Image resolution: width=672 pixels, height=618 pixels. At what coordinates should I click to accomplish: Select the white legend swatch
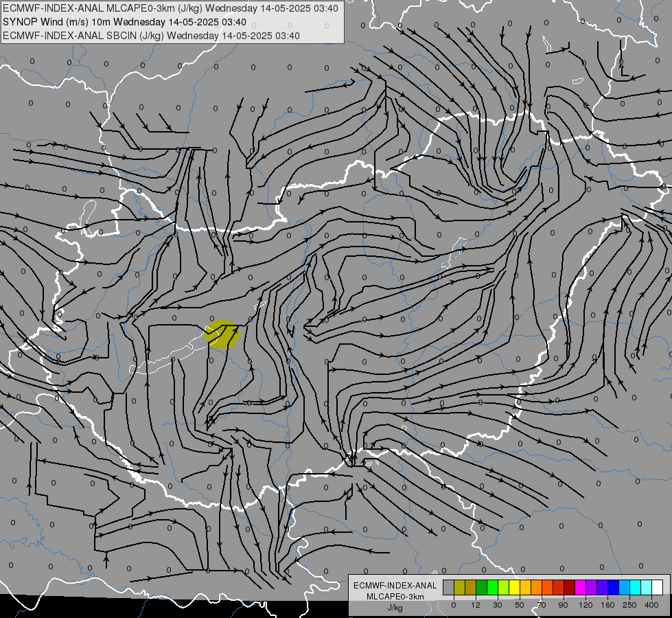coord(657,587)
